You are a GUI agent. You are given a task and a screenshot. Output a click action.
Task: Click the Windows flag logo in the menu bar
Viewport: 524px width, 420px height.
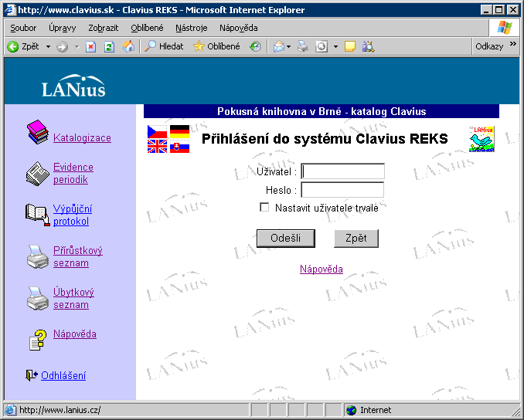point(504,28)
